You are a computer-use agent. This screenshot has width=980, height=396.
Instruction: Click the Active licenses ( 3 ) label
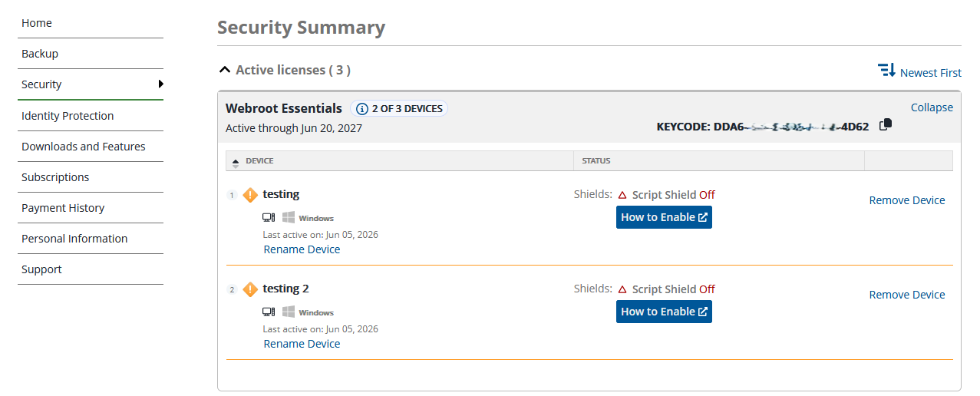pyautogui.click(x=293, y=70)
